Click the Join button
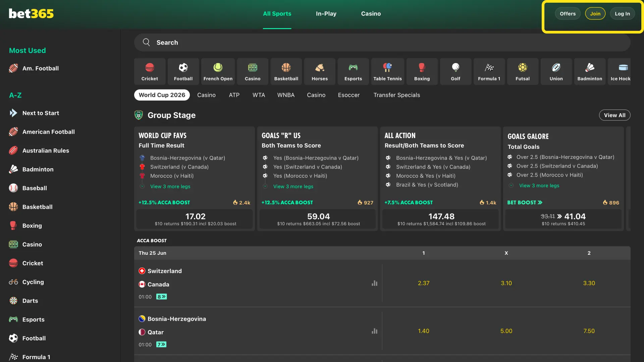Screen dimensions: 644x362 [x=595, y=14]
